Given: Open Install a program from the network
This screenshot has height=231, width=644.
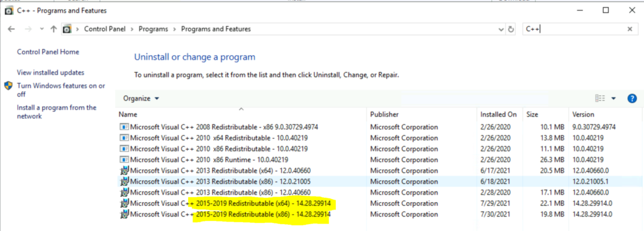Looking at the screenshot, I should pyautogui.click(x=57, y=112).
